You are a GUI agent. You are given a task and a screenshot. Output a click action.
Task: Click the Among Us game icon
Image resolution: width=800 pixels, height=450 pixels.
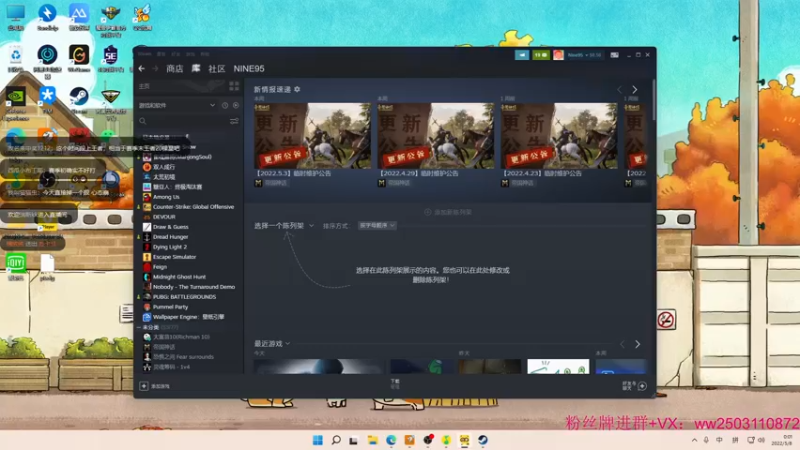tap(147, 197)
